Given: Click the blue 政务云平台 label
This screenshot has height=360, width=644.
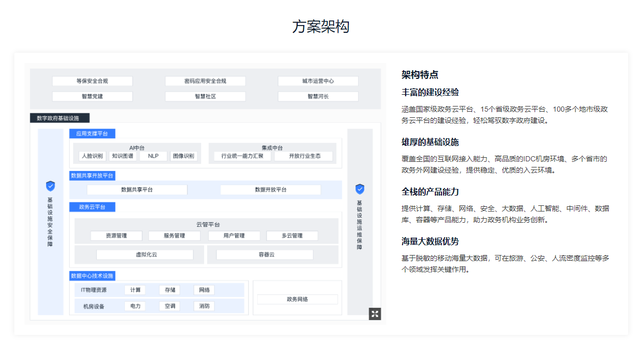Looking at the screenshot, I should point(92,207).
